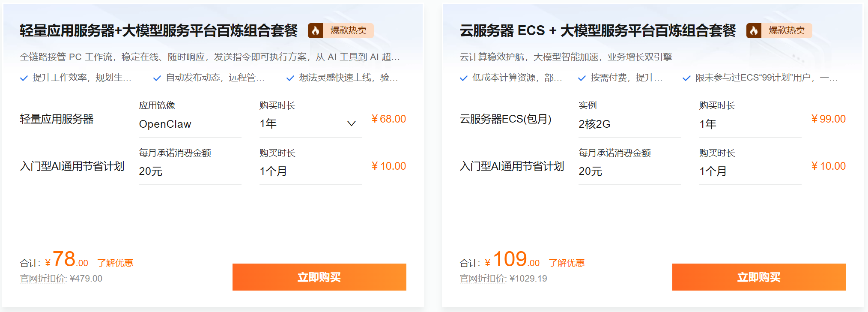Click checkmark beside 自动发布动态 feature

(x=157, y=78)
